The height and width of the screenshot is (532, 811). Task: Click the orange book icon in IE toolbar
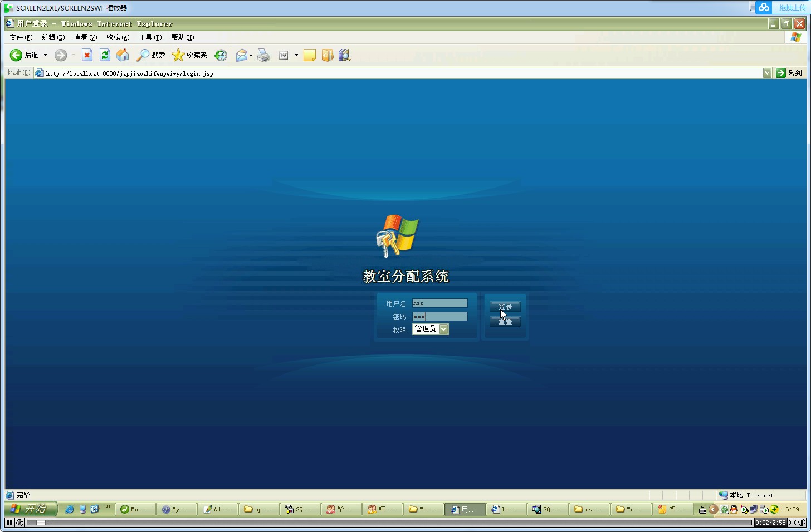[x=328, y=55]
